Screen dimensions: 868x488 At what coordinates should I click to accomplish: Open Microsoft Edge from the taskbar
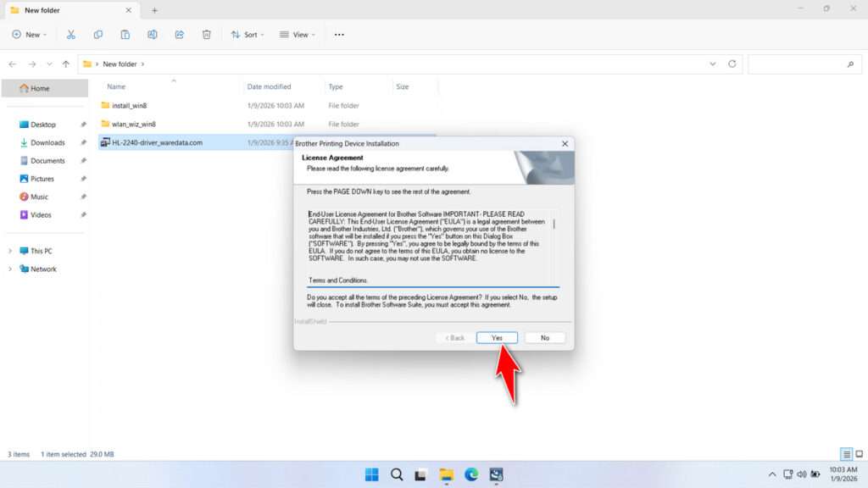tap(471, 474)
